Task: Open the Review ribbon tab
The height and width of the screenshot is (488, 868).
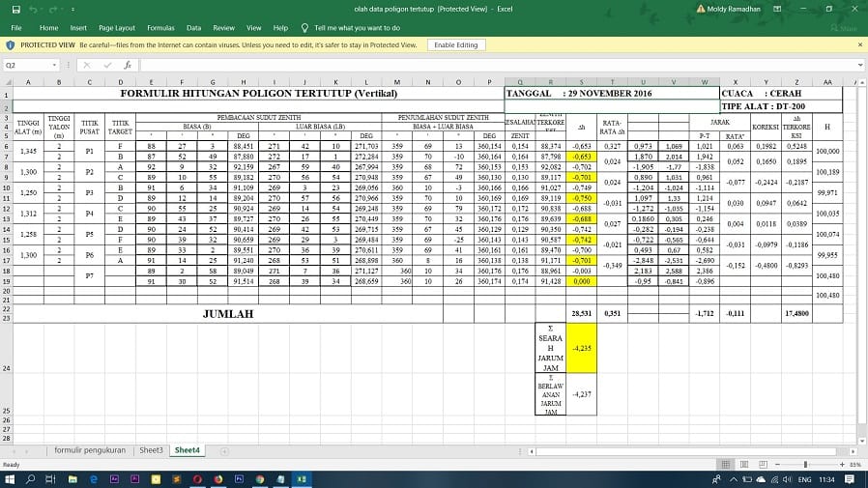Action: point(223,28)
